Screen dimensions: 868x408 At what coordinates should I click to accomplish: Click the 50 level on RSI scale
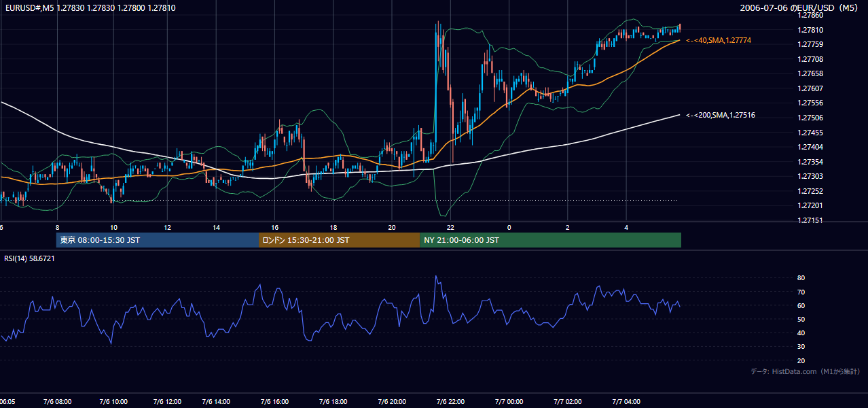pos(801,319)
